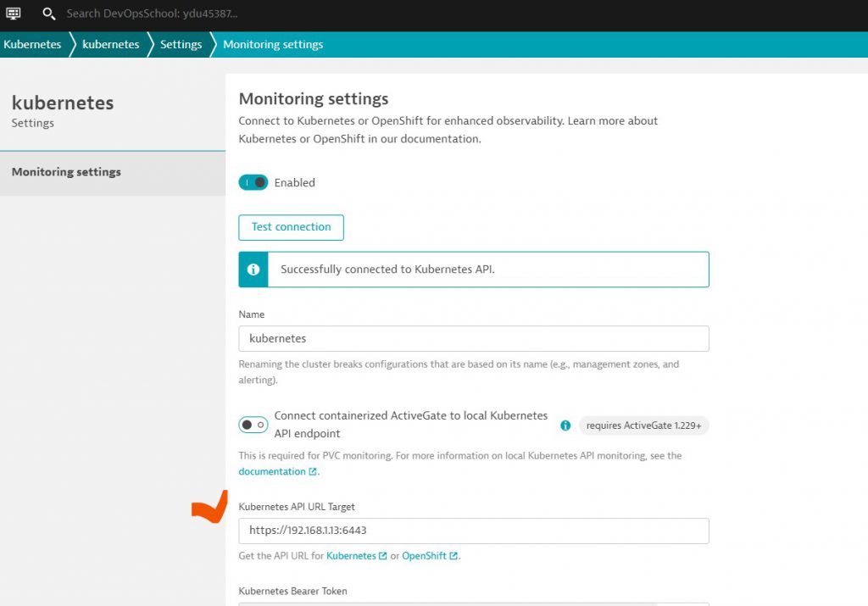The width and height of the screenshot is (868, 606).
Task: Open the OpenShift API URL link
Action: 424,556
